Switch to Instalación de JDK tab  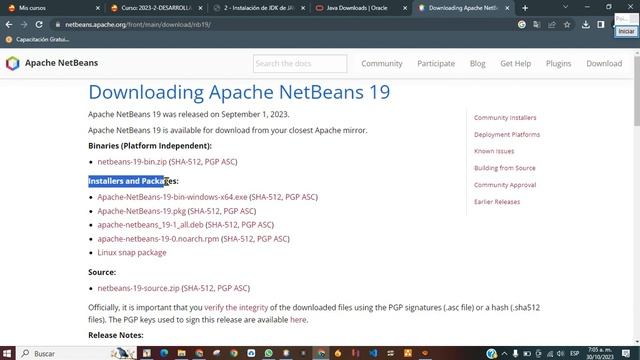point(258,8)
